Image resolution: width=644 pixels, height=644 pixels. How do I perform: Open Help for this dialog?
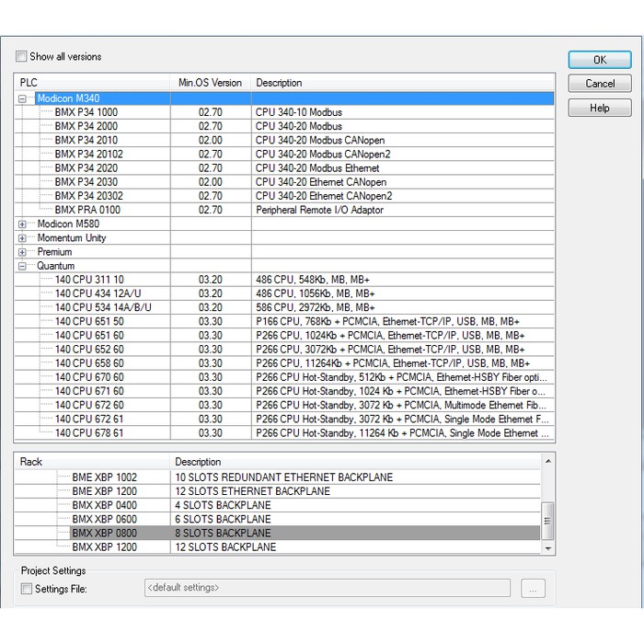(x=599, y=108)
